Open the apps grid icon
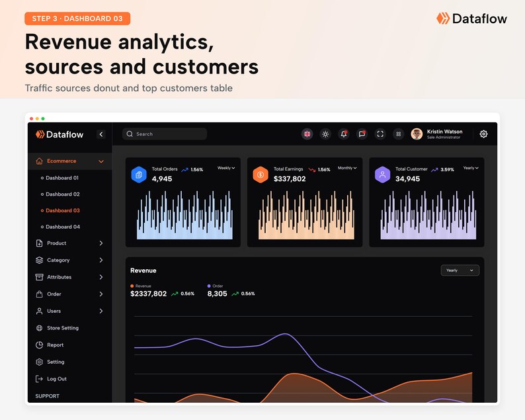 [399, 134]
